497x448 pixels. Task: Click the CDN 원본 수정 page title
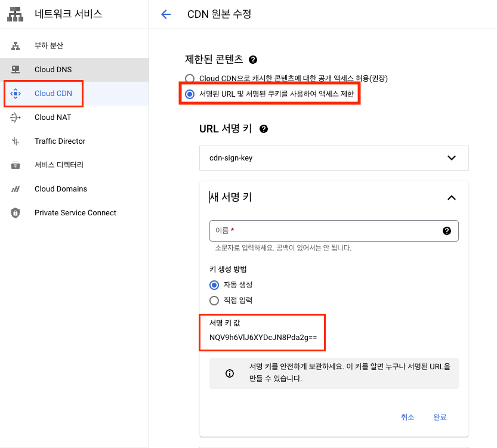tap(220, 14)
